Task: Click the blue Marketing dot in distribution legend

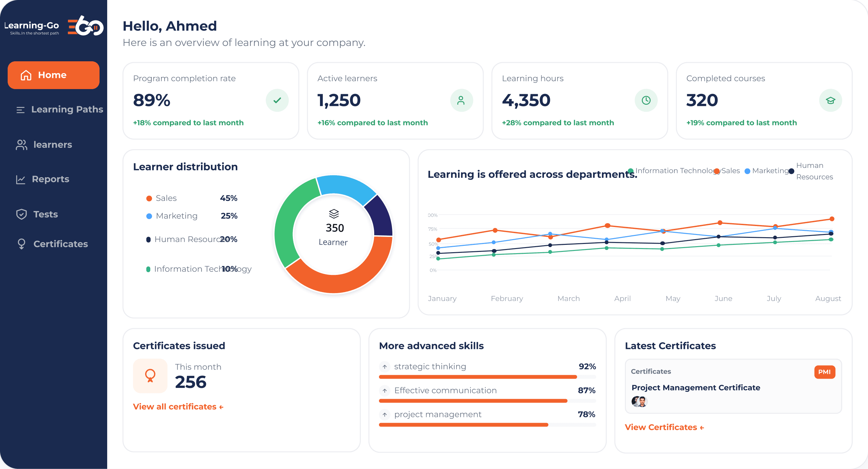Action: click(x=149, y=216)
